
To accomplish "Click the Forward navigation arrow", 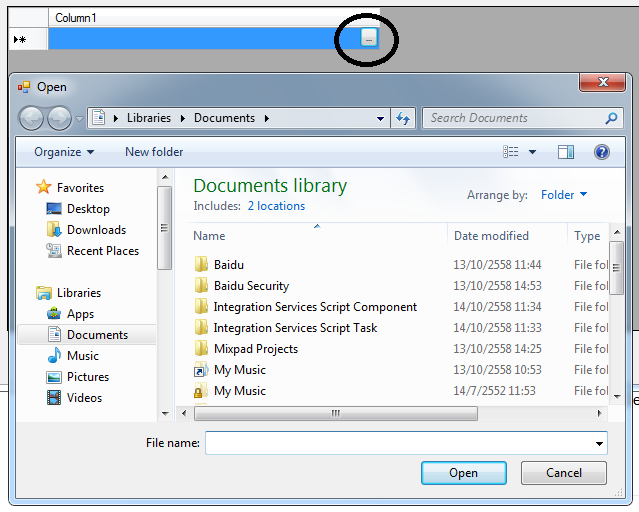I will click(x=59, y=118).
